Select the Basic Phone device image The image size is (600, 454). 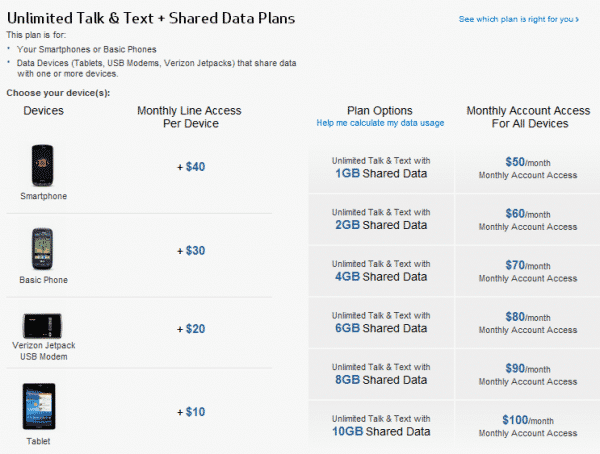coord(41,249)
